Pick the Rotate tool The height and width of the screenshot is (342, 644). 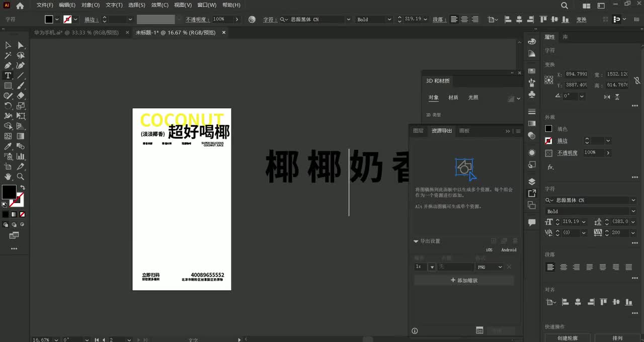(x=8, y=106)
